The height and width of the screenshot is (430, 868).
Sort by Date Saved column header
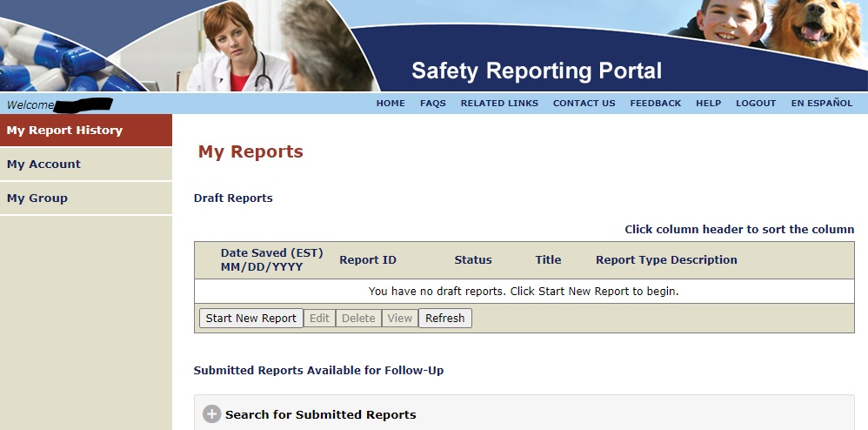click(271, 259)
